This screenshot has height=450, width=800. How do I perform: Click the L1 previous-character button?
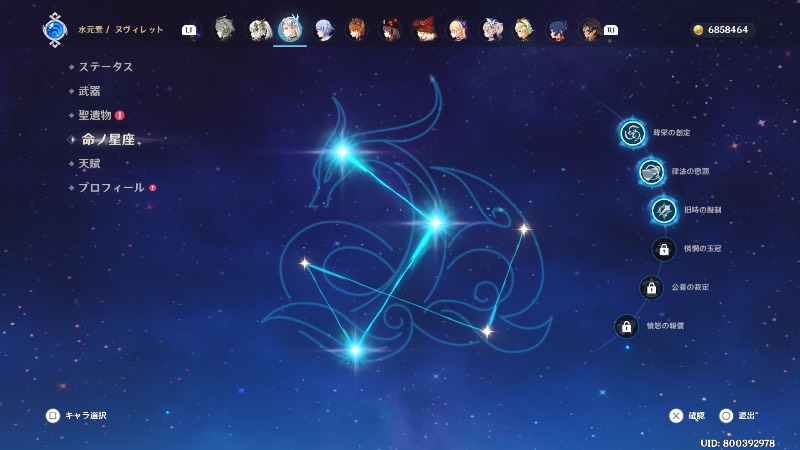coord(188,30)
